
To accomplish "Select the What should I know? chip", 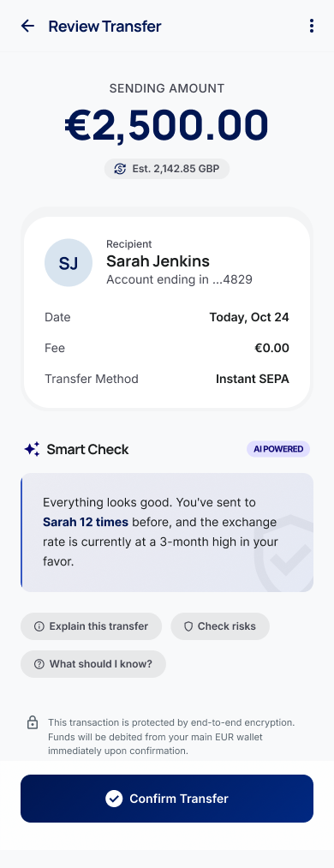I will click(x=93, y=664).
